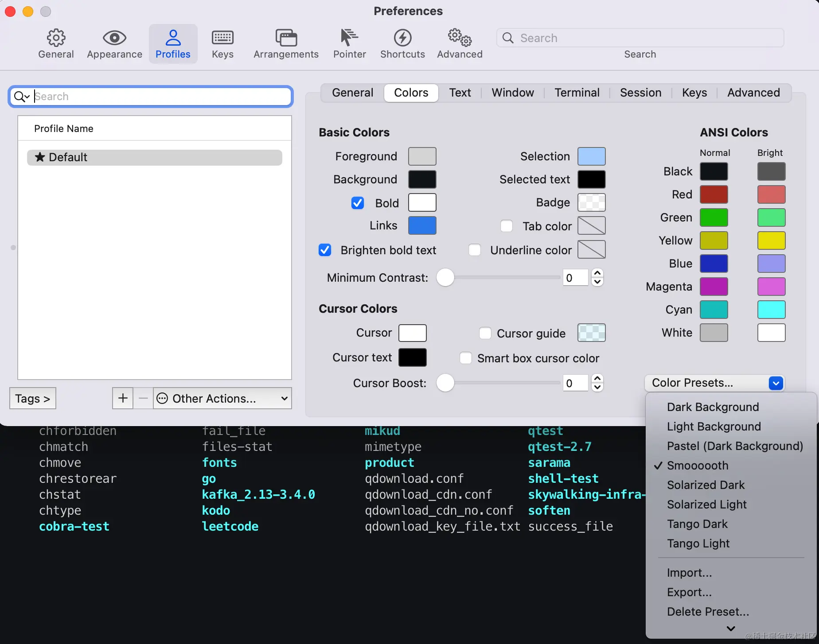Screen dimensions: 819x644
Task: Switch to the Text tab
Action: pyautogui.click(x=460, y=93)
